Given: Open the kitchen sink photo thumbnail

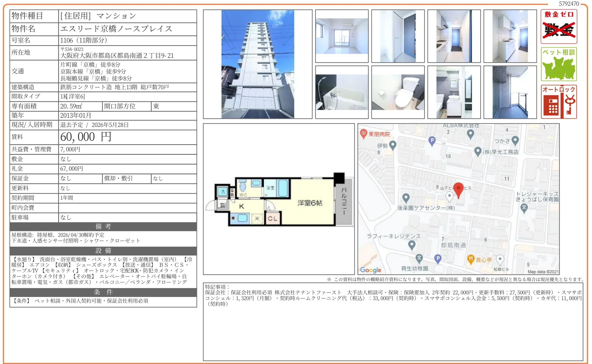Looking at the screenshot, I should 510,36.
